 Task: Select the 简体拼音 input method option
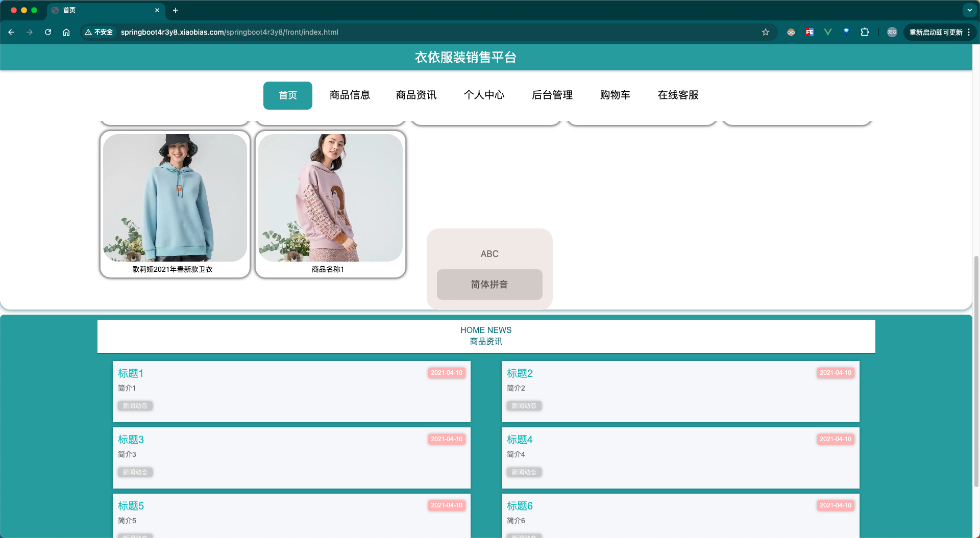pos(489,285)
